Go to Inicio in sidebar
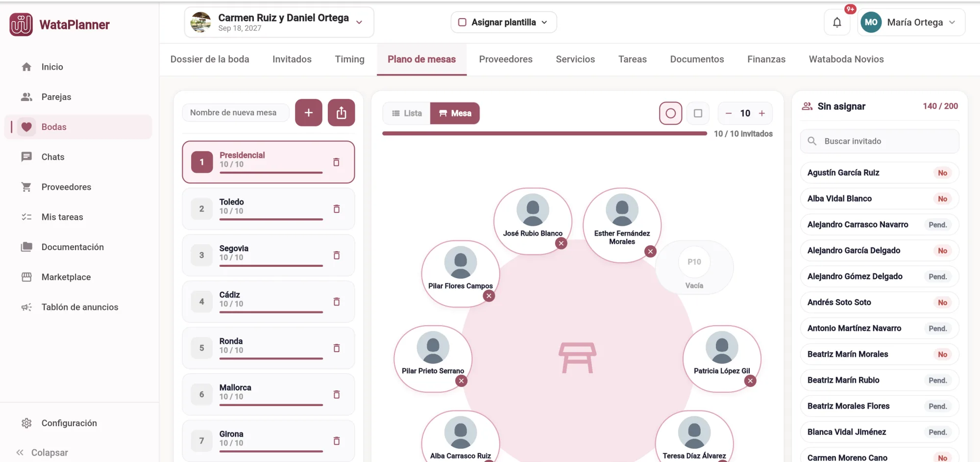The image size is (980, 462). [x=78, y=67]
